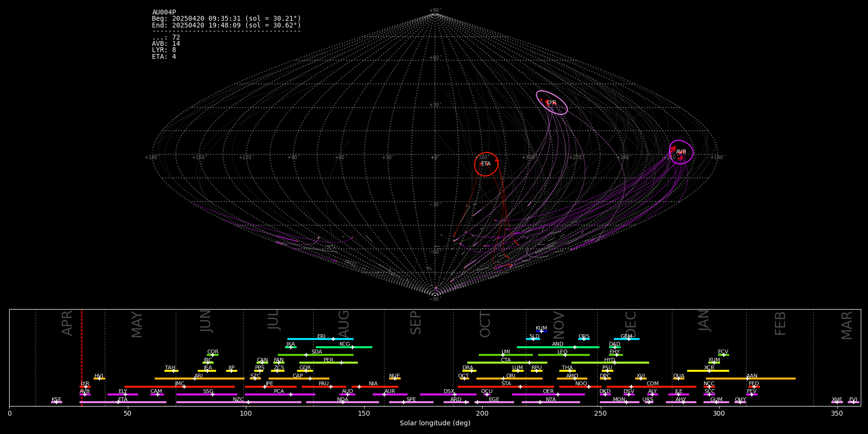The image size is (868, 434).
Task: Click the red dashed current-date line in timeline
Action: click(x=81, y=357)
